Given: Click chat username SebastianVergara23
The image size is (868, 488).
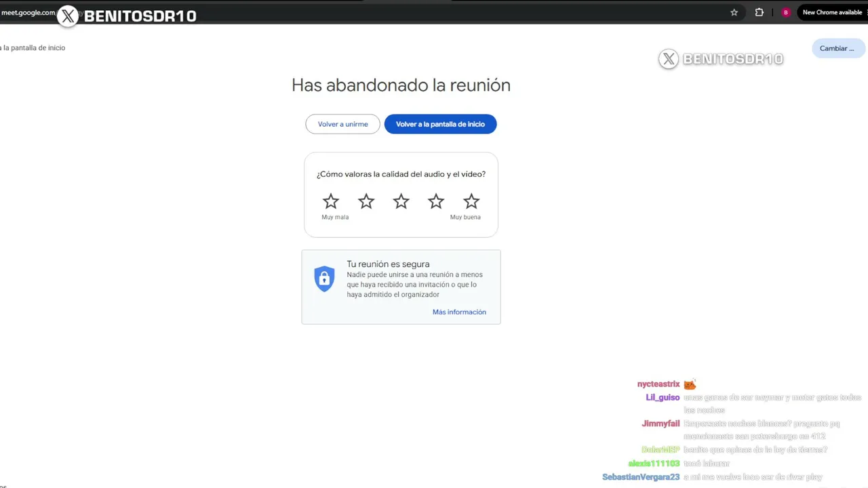Looking at the screenshot, I should click(x=641, y=477).
